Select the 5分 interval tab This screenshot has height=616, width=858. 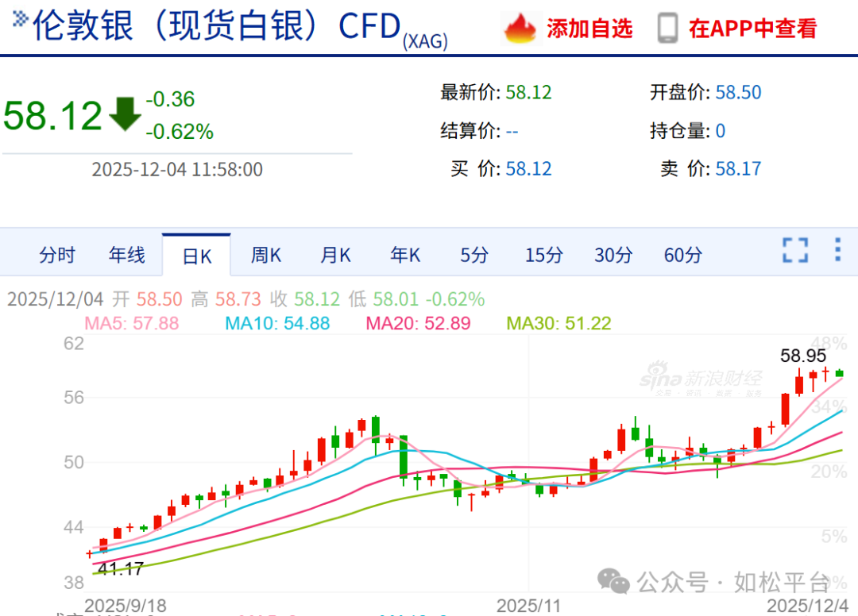click(473, 254)
